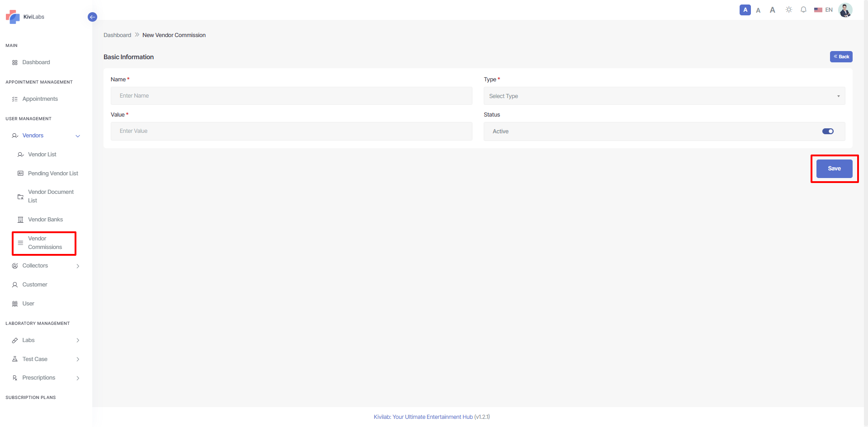868x427 pixels.
Task: Collapse sidebar with the arrow button
Action: point(92,17)
